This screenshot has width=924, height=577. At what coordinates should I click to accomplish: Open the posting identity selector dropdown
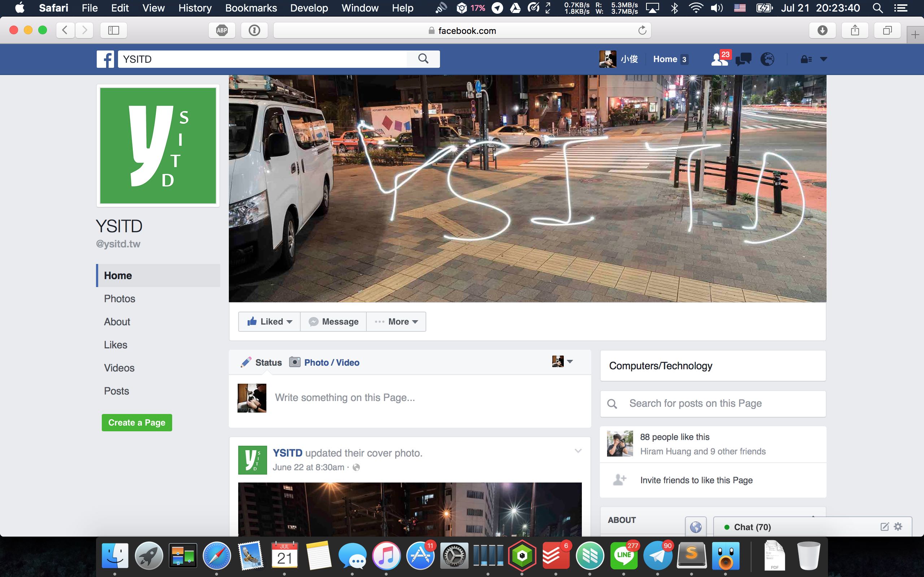point(562,361)
